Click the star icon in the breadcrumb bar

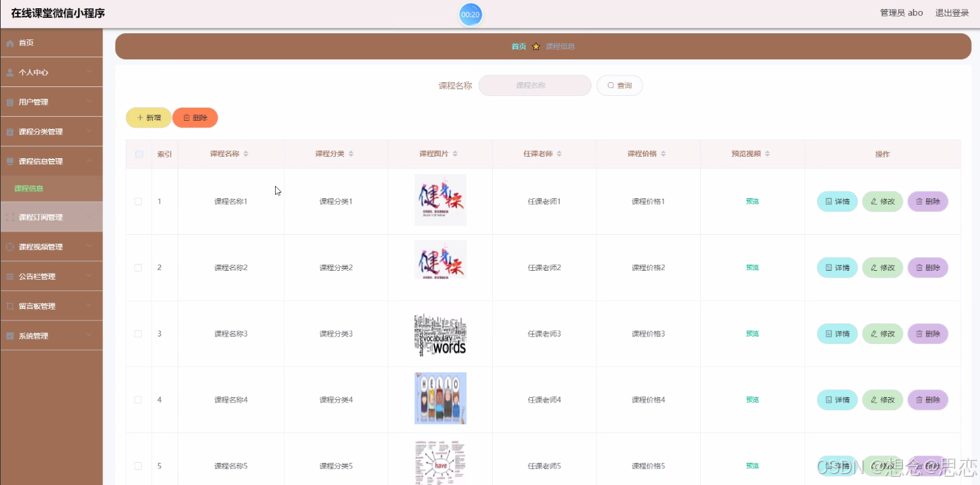coord(536,46)
